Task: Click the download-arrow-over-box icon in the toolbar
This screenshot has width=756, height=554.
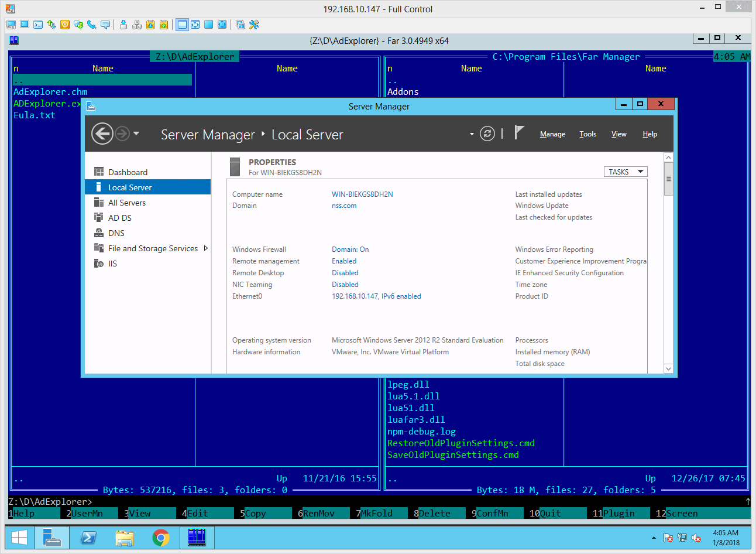Action: 123,25
